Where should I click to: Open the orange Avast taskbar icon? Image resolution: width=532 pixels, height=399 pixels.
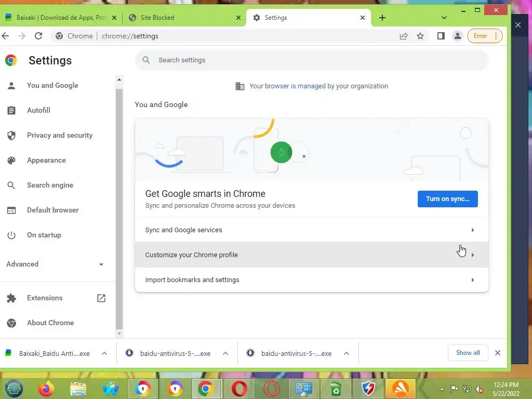point(401,389)
